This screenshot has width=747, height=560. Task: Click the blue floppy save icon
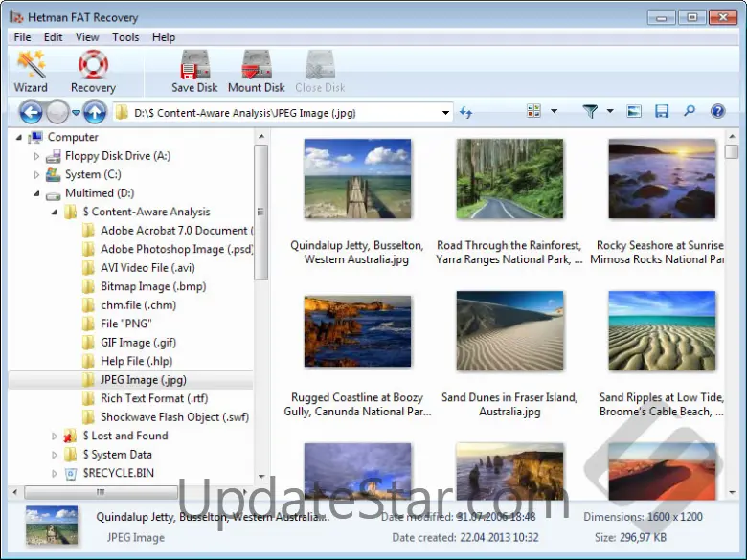click(662, 112)
